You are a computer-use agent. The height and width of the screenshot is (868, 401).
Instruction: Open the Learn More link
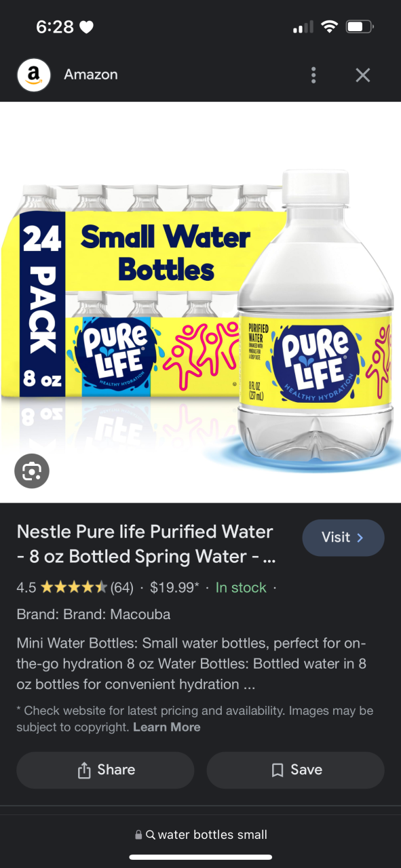(x=167, y=727)
